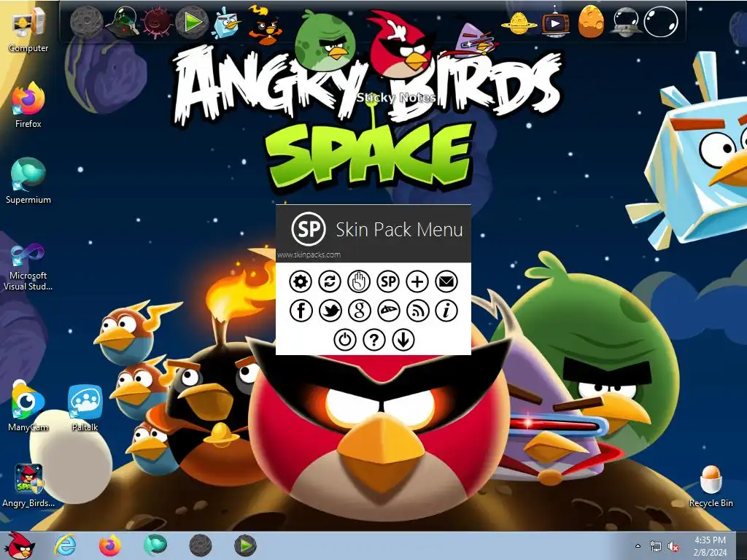Open the red bird Start button on the taskbar
Image resolution: width=747 pixels, height=560 pixels.
pos(21,545)
